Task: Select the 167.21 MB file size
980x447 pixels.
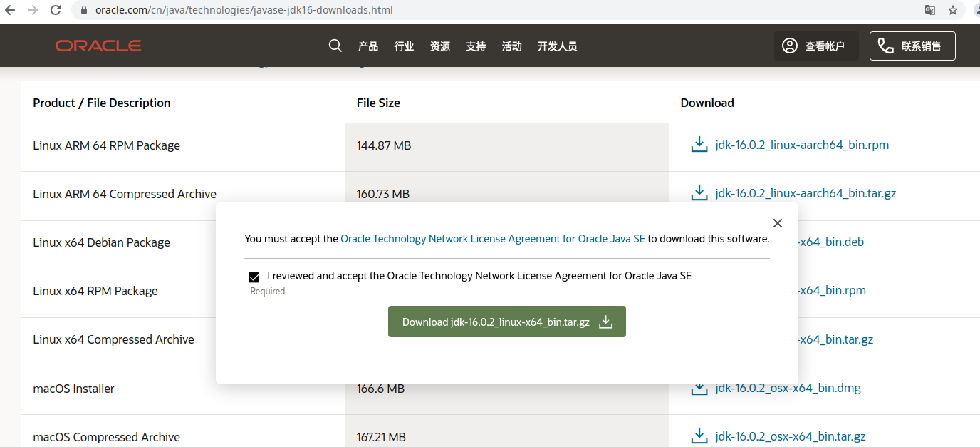Action: pos(381,437)
